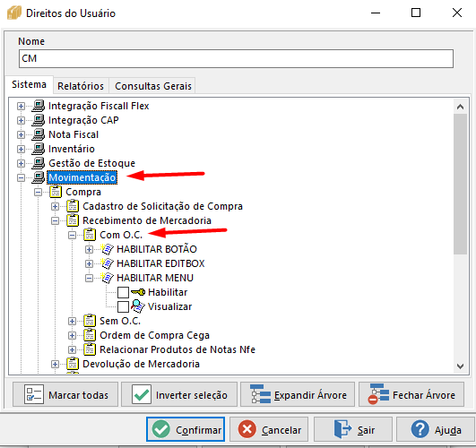The image size is (476, 448).
Task: Expand the Sem O.C. node
Action: (72, 321)
